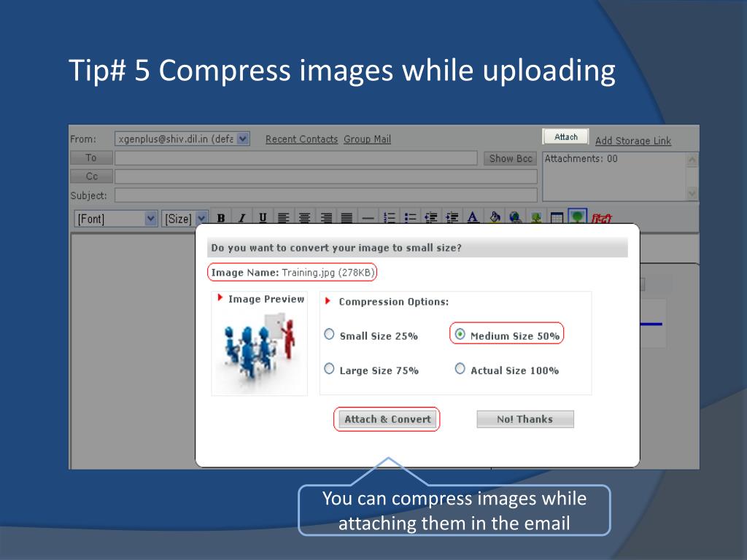The width and height of the screenshot is (747, 560).
Task: Select Small Size 25% option
Action: [x=329, y=334]
